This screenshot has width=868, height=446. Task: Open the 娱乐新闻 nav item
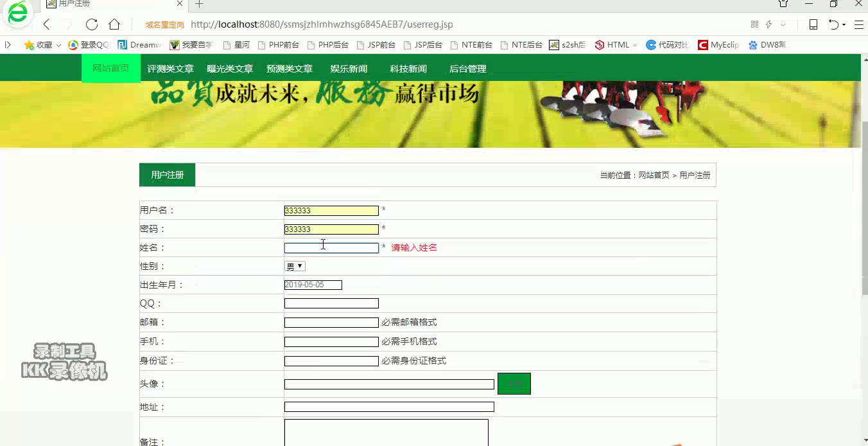(x=349, y=69)
